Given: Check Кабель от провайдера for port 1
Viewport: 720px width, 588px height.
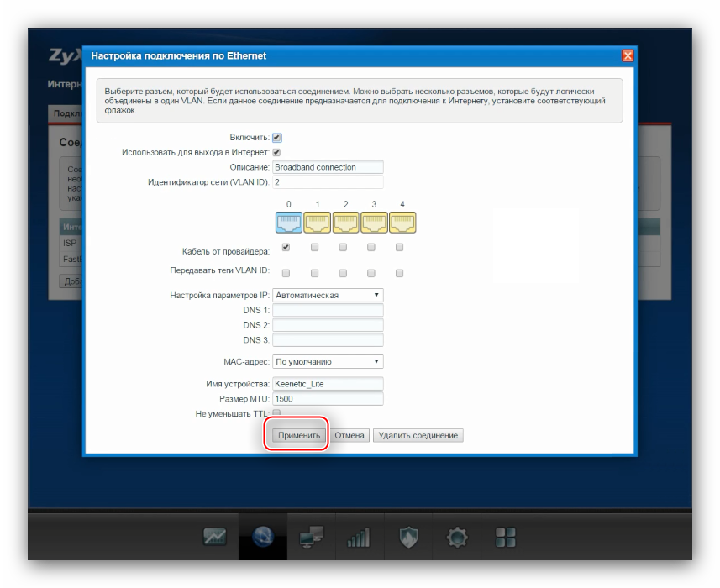Looking at the screenshot, I should click(314, 248).
